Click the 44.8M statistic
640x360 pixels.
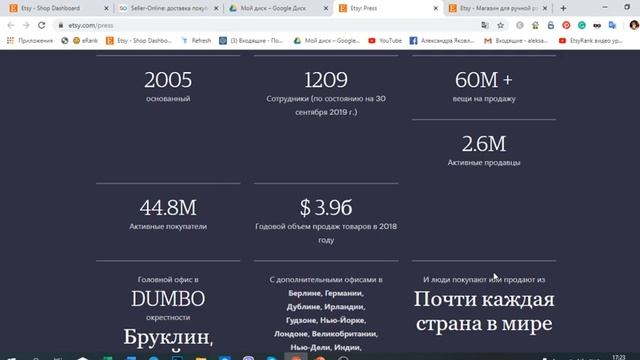168,207
